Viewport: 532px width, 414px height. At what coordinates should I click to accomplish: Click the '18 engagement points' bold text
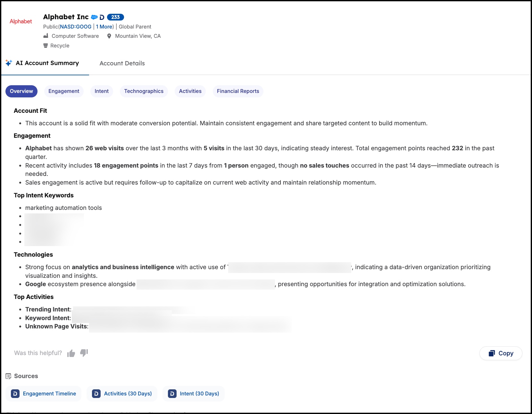126,166
